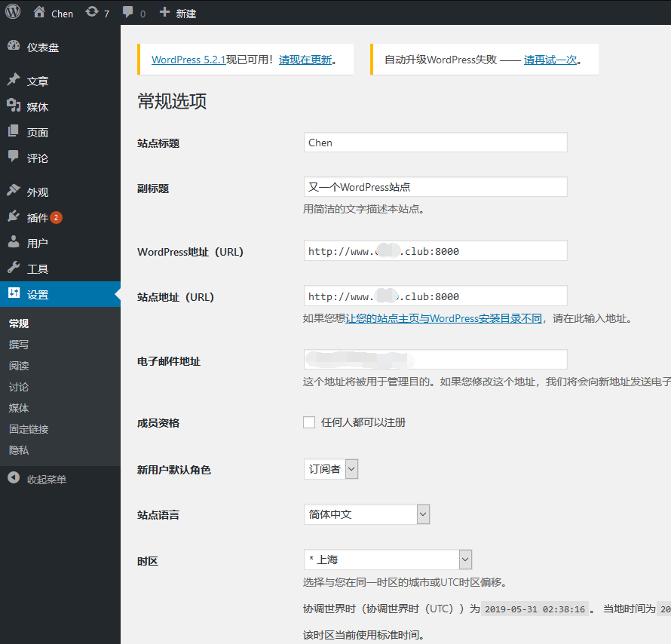Click the WordPress地址 URL input field
The height and width of the screenshot is (644, 671).
click(435, 250)
